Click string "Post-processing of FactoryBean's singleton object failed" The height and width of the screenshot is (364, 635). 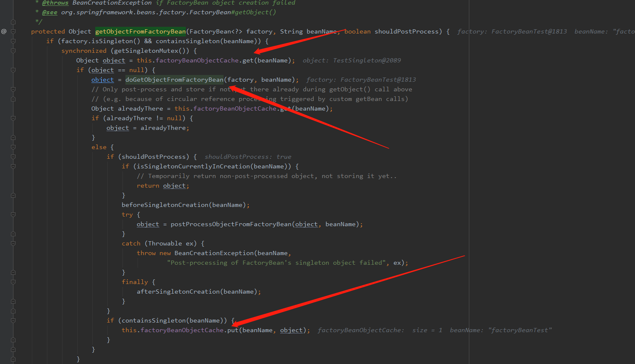pos(276,263)
